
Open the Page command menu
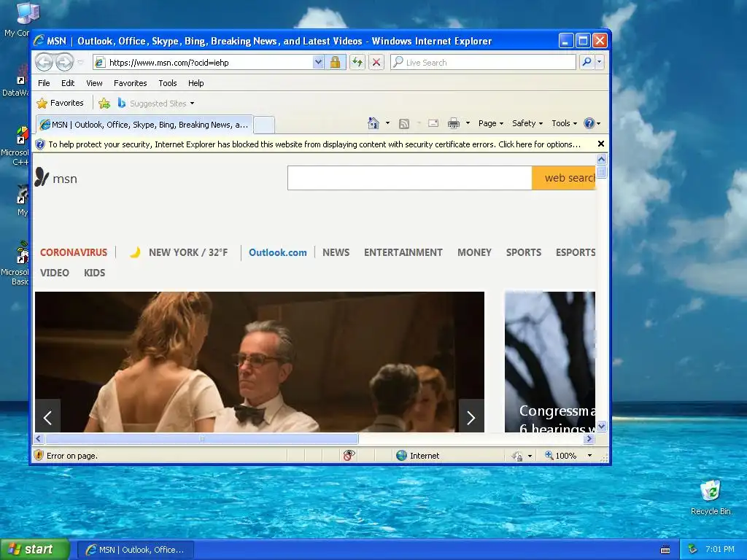coord(491,123)
